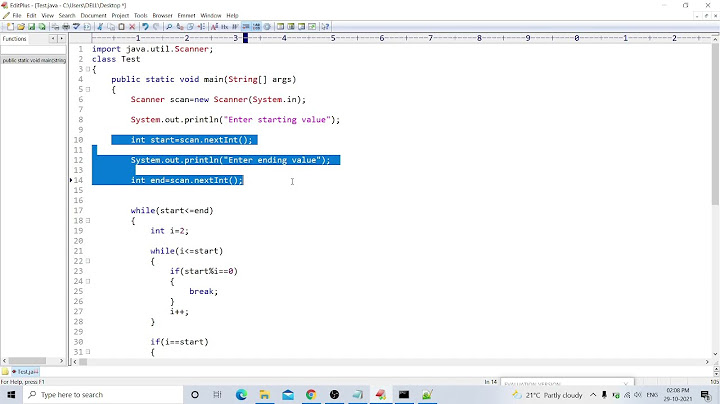Click the command prompt taskbar icon
This screenshot has width=720, height=404.
(404, 395)
